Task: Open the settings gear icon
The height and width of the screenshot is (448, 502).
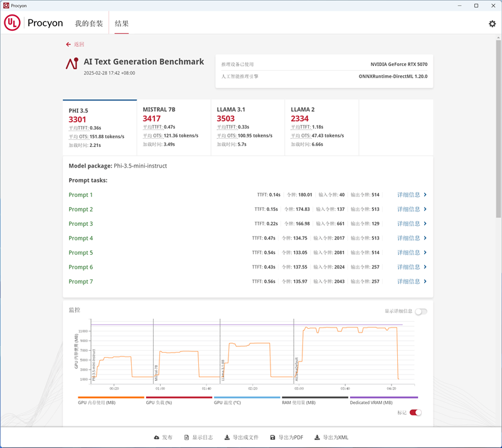Action: [492, 24]
